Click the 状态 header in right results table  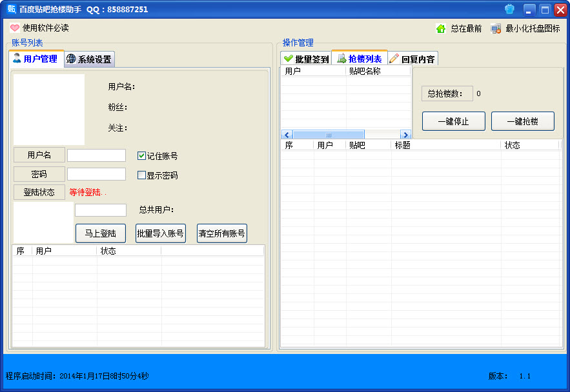[x=530, y=145]
